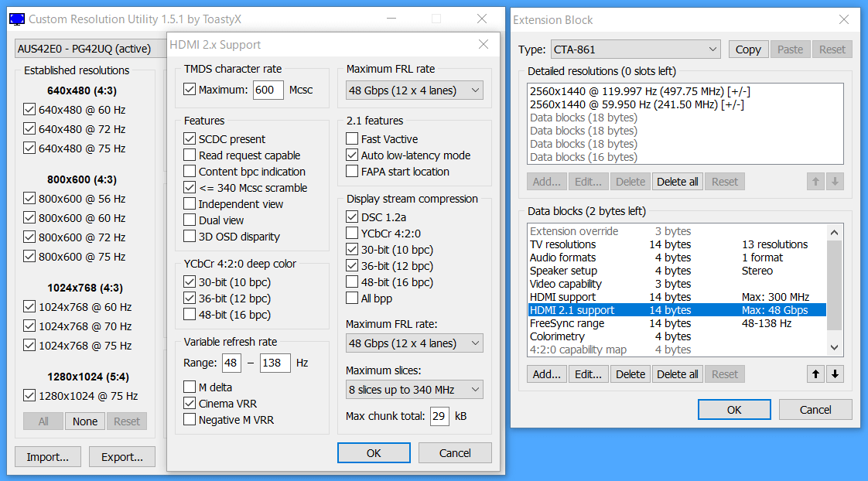Screen dimensions: 868x481
Task: Click the VRR range minimum field
Action: click(x=231, y=363)
